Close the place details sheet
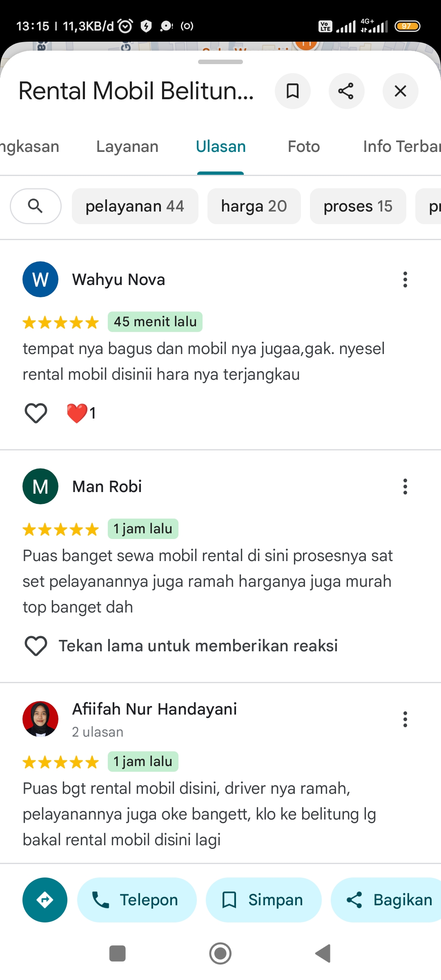441x980 pixels. click(x=400, y=91)
